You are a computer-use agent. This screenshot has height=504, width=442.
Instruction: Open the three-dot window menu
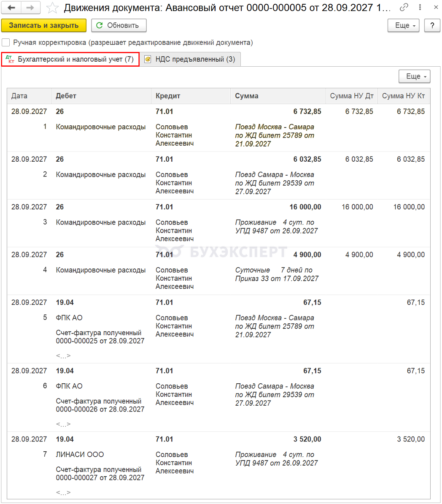point(420,7)
